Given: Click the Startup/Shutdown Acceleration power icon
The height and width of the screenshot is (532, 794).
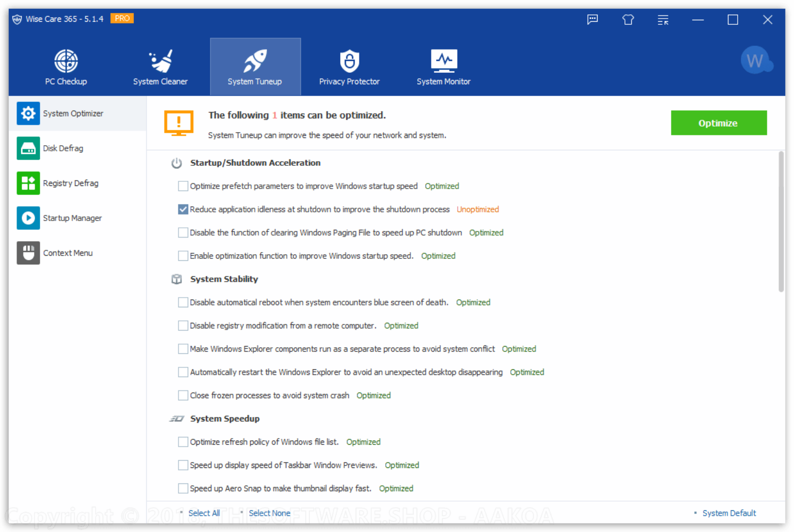Looking at the screenshot, I should (177, 163).
